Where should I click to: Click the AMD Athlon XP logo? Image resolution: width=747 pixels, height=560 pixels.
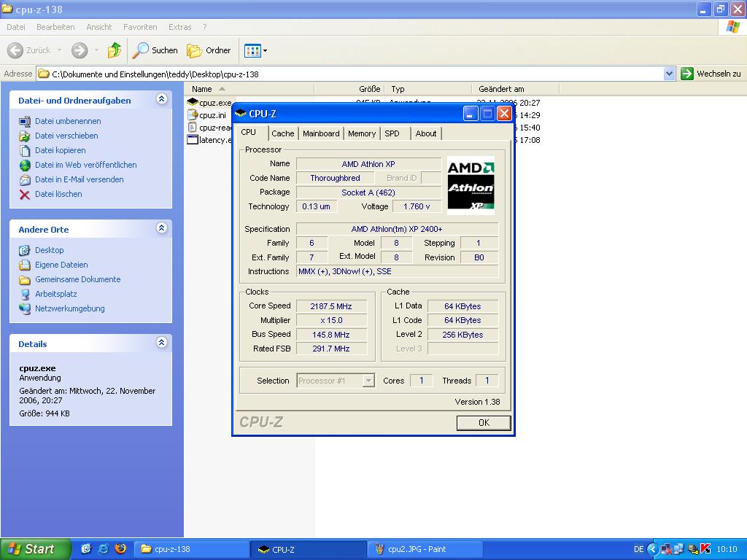coord(471,185)
